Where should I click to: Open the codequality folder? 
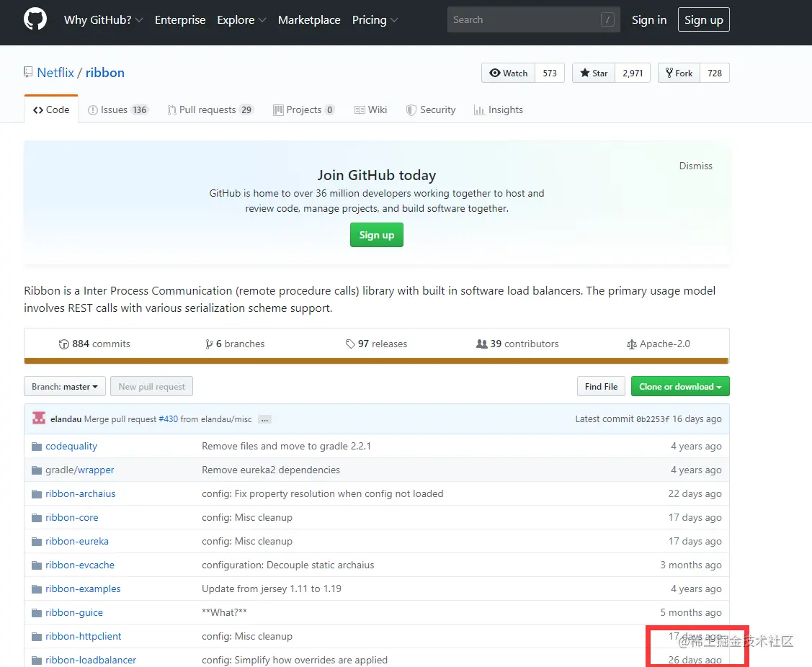(x=71, y=446)
